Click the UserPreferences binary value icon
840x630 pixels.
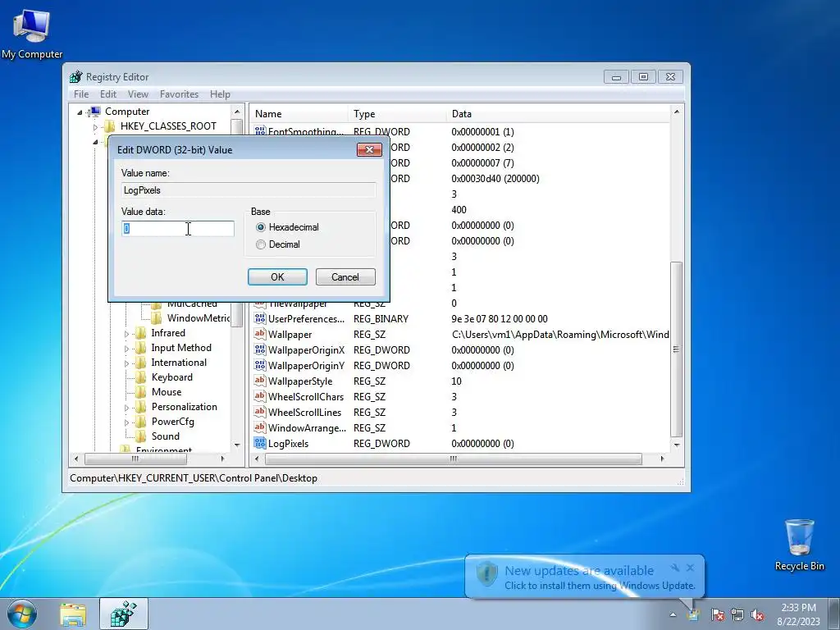pos(260,319)
